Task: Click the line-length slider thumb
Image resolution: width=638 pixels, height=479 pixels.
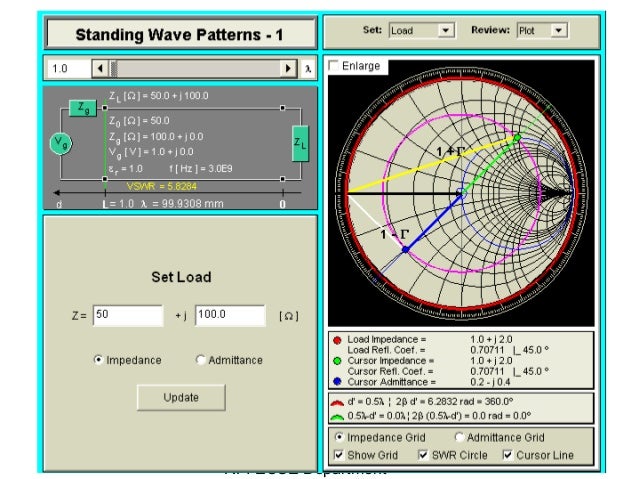Action: pyautogui.click(x=114, y=68)
